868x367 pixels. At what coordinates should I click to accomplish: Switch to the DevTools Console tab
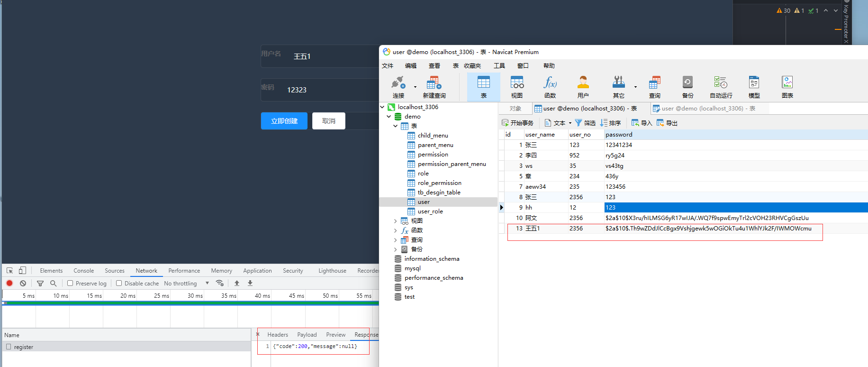(84, 271)
